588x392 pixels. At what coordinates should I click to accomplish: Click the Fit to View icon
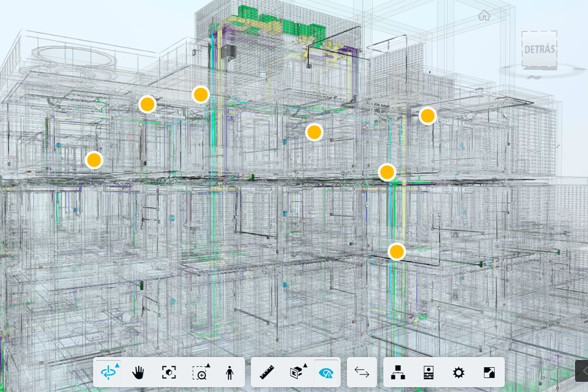[x=169, y=373]
